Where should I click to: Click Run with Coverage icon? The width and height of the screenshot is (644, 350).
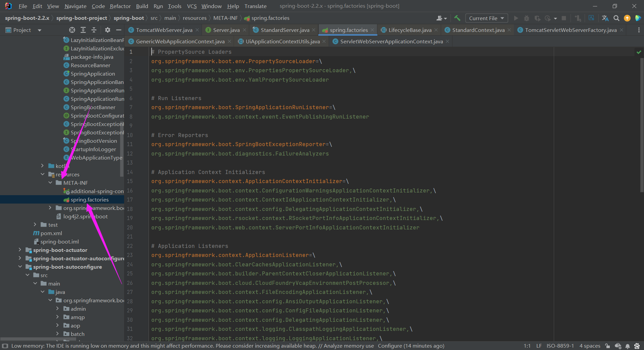click(537, 18)
